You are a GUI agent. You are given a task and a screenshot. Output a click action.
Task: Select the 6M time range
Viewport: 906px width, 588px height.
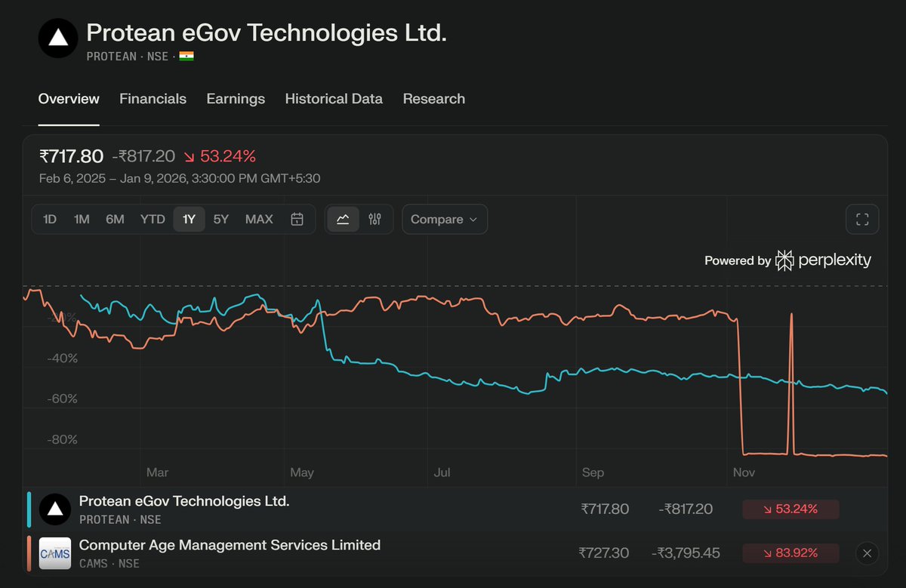pos(115,220)
